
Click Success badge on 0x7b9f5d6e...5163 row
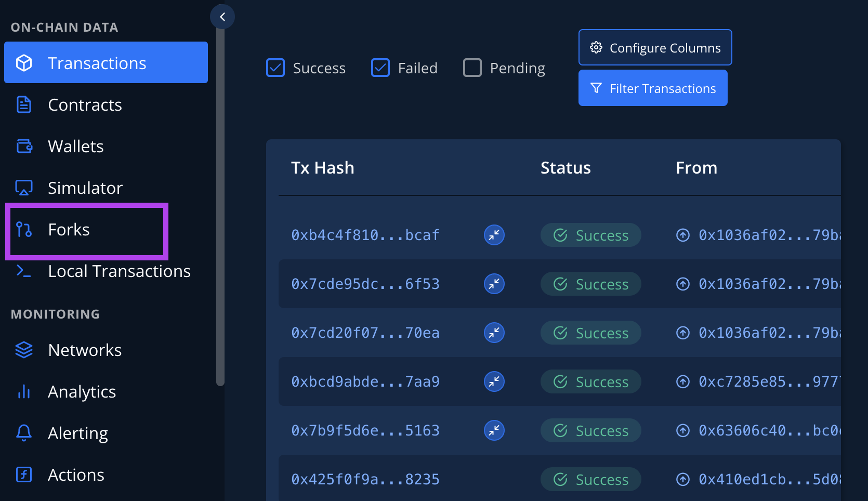click(x=590, y=430)
